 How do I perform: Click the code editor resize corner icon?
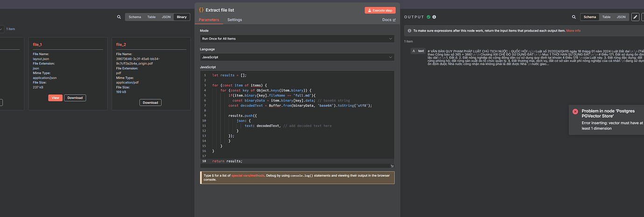click(x=392, y=166)
